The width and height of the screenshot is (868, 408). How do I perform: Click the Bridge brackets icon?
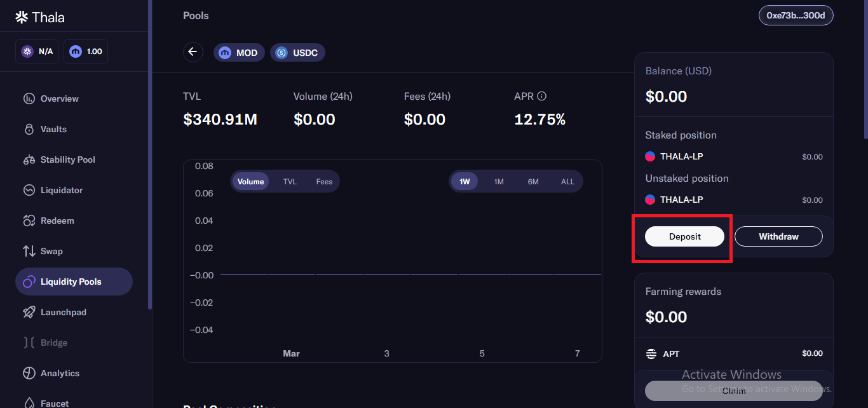tap(29, 343)
